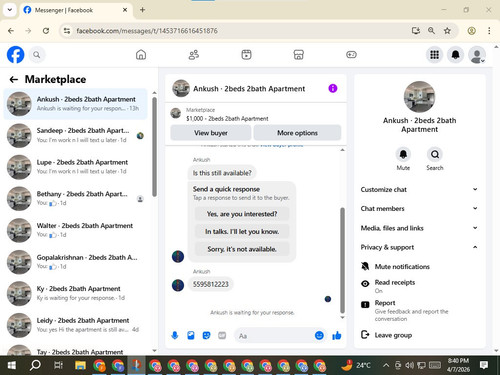Click Ankush's large profile picture in details
The image size is (500, 375).
[419, 97]
